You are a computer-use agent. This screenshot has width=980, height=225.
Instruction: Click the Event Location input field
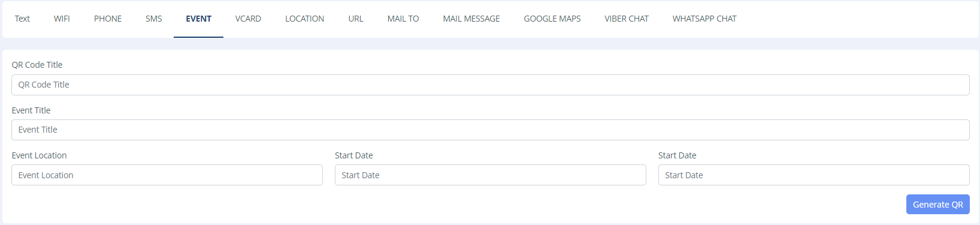point(167,175)
